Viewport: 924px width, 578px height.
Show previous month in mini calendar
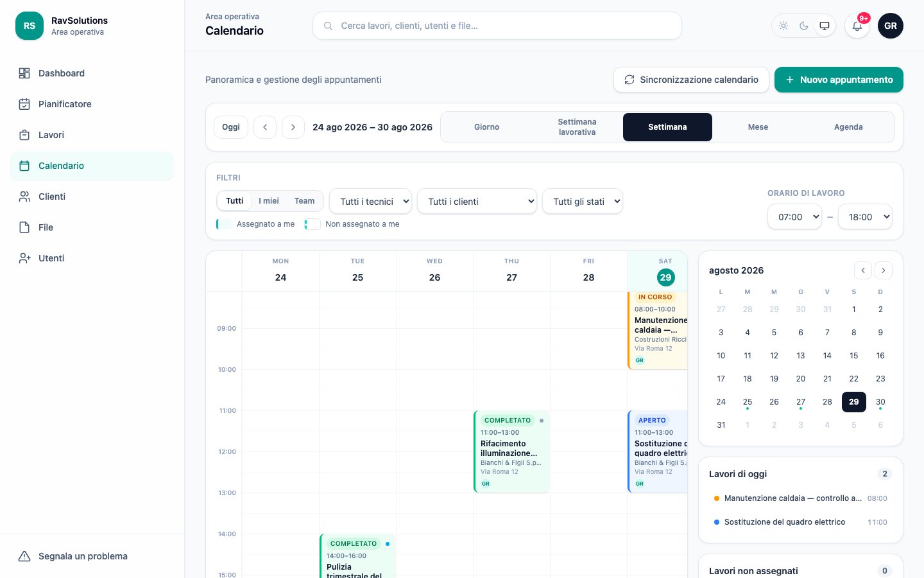click(x=863, y=270)
